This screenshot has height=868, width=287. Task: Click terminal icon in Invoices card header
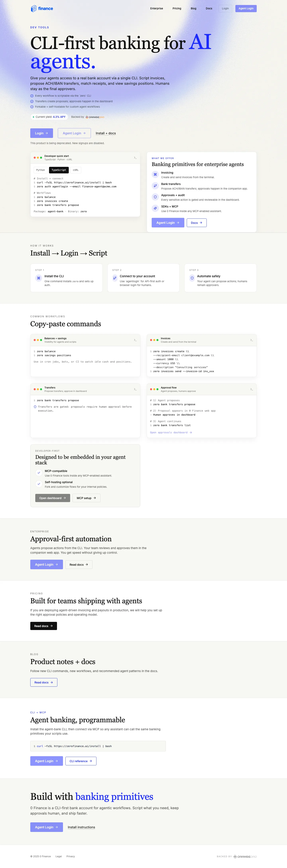tap(251, 340)
